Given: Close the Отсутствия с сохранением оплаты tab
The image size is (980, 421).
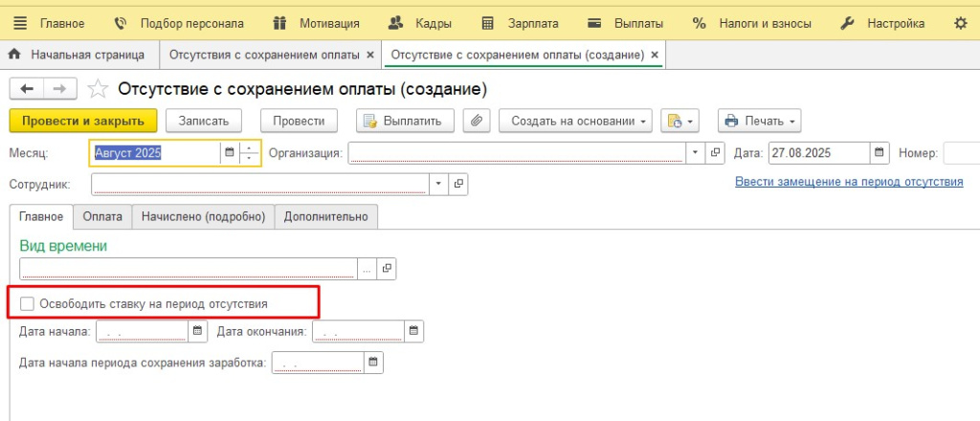Looking at the screenshot, I should click(370, 55).
